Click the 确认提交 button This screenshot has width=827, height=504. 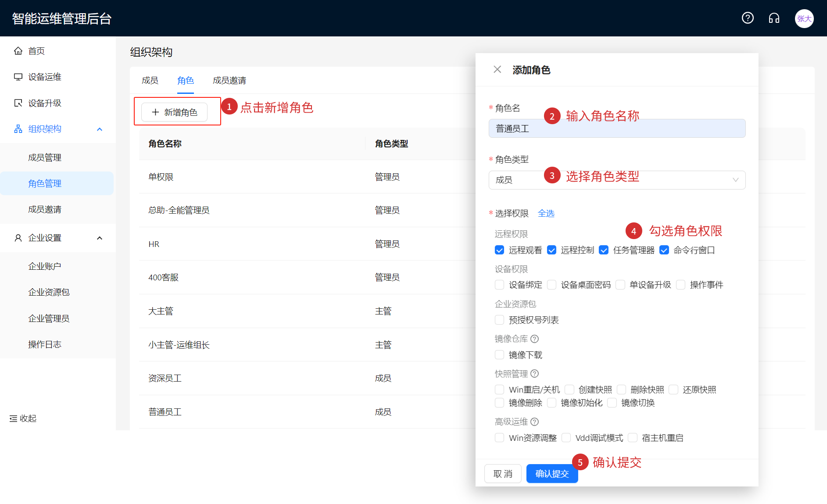(x=552, y=474)
